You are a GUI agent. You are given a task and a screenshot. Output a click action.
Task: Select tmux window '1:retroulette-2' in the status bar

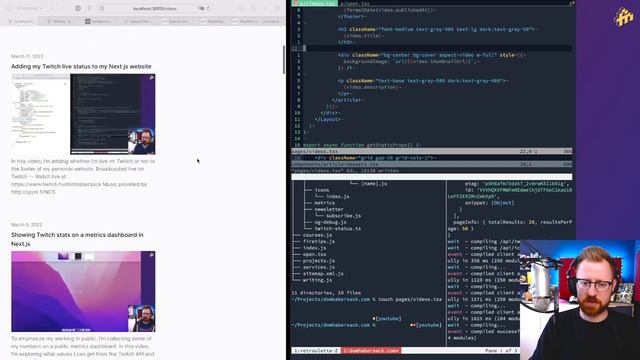pyautogui.click(x=316, y=351)
